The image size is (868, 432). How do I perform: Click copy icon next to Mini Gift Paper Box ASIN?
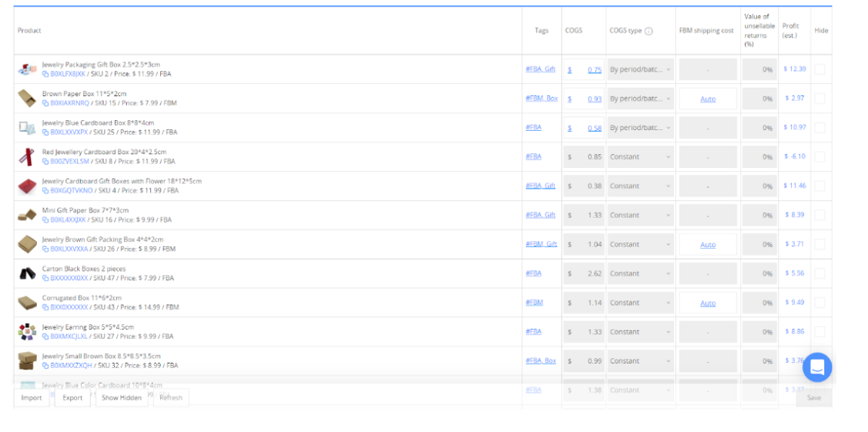45,220
